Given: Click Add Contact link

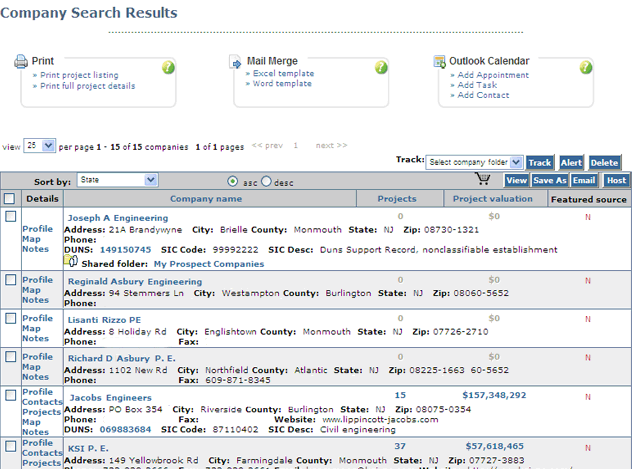Looking at the screenshot, I should [x=483, y=95].
